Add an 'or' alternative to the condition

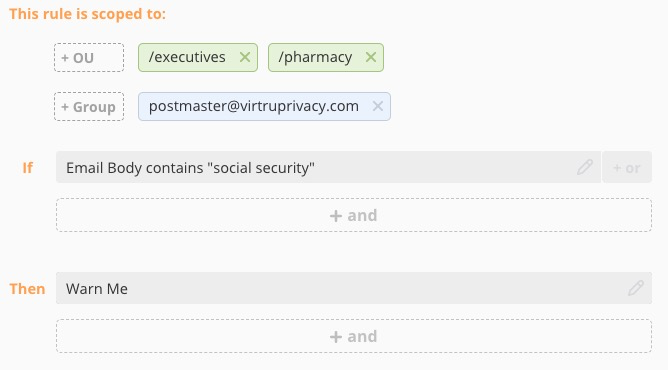pyautogui.click(x=627, y=167)
